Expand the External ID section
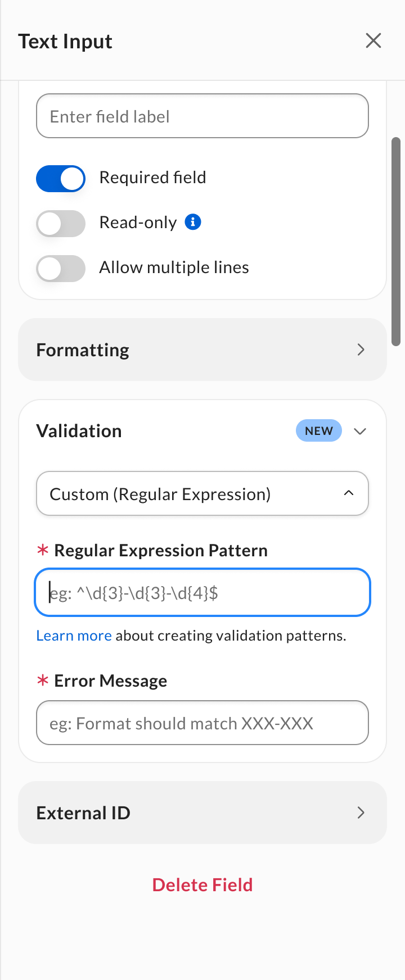Screen dimensions: 405x980 [x=202, y=813]
